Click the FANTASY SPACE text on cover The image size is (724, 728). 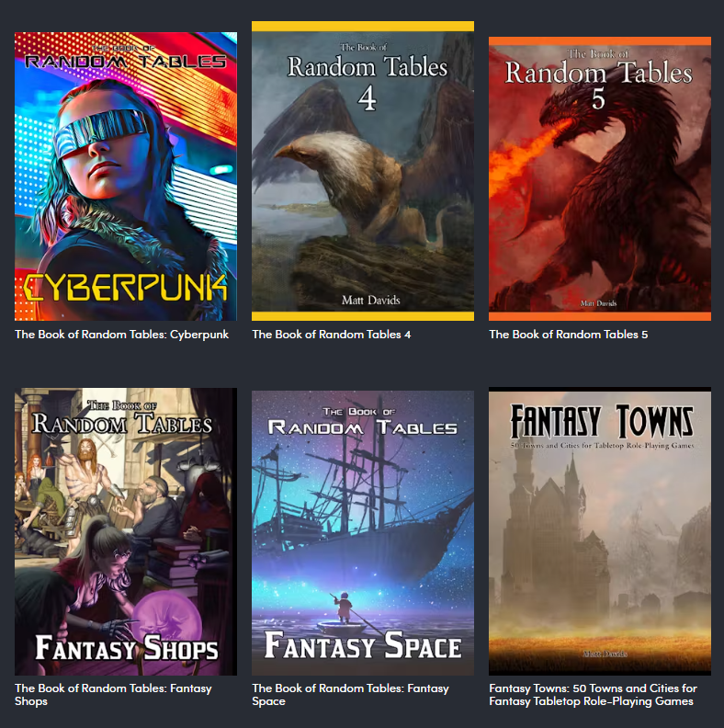[x=363, y=645]
